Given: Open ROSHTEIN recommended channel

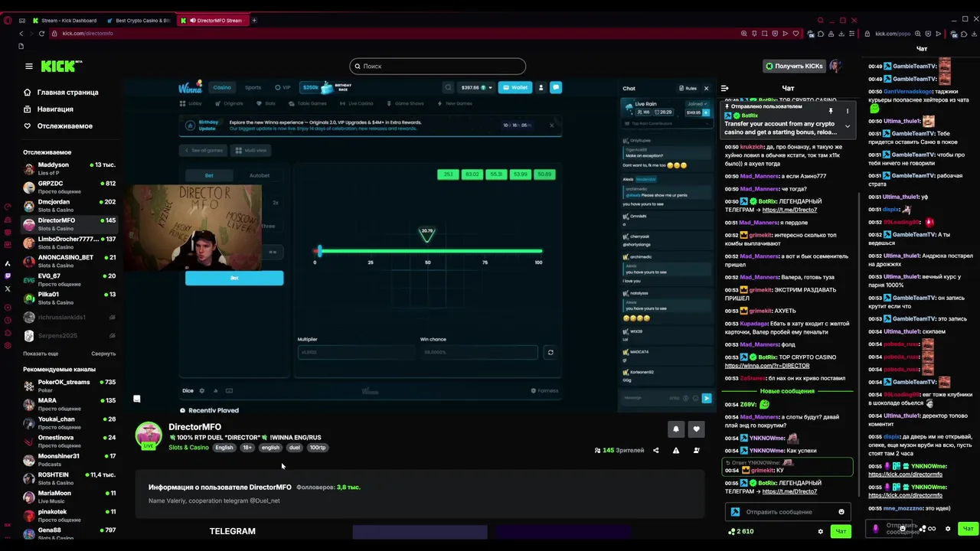Looking at the screenshot, I should pyautogui.click(x=69, y=478).
